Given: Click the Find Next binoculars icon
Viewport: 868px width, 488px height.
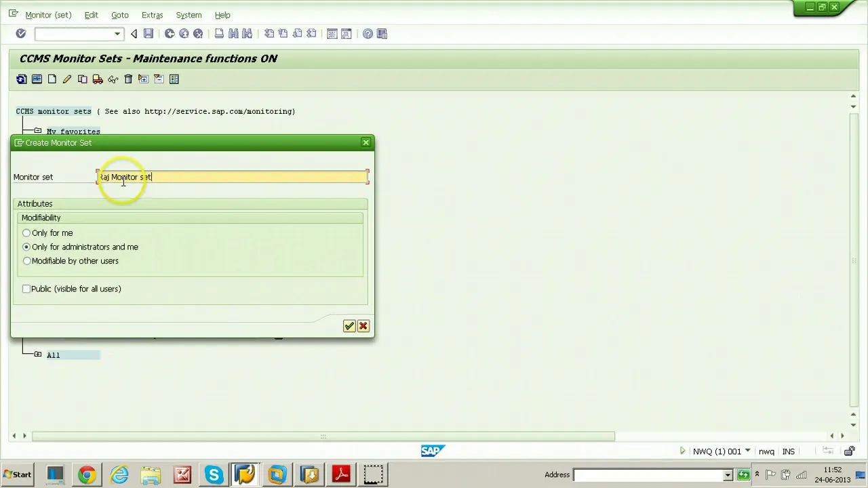Looking at the screenshot, I should click(248, 33).
